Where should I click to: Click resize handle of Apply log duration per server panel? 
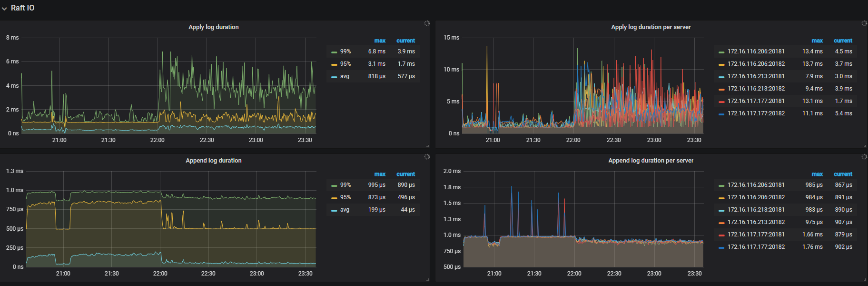(x=865, y=146)
